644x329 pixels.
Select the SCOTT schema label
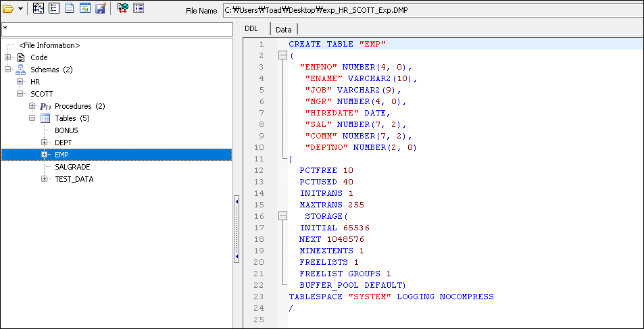[41, 94]
